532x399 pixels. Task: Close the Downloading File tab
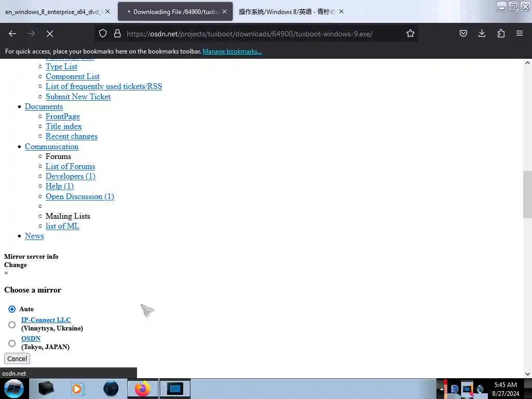(x=224, y=11)
